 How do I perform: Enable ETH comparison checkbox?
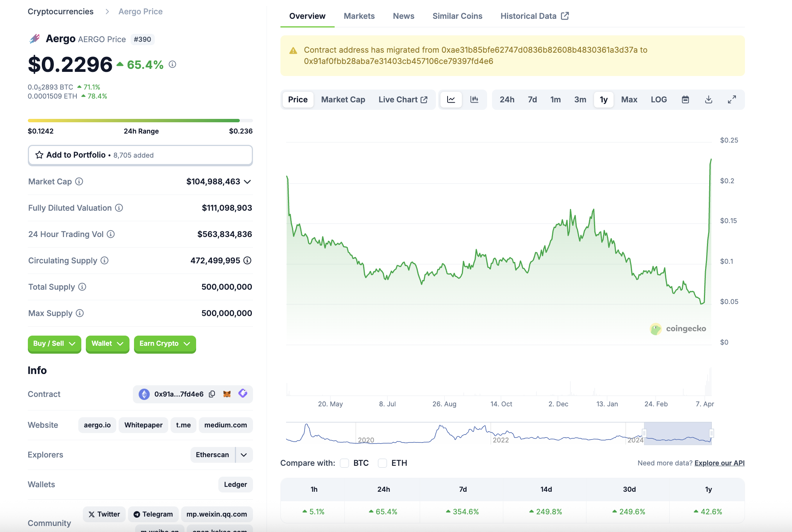pos(382,463)
